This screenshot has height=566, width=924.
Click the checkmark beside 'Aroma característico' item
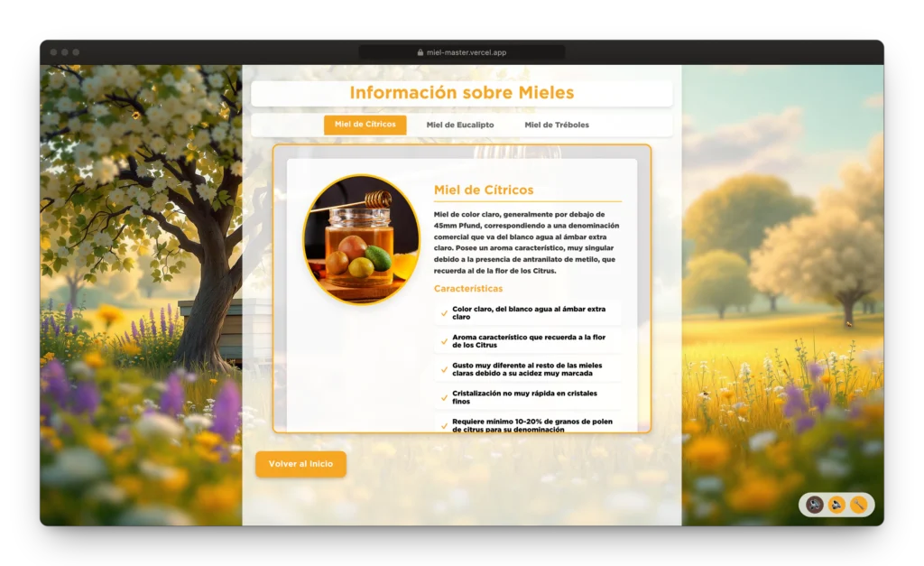click(444, 341)
